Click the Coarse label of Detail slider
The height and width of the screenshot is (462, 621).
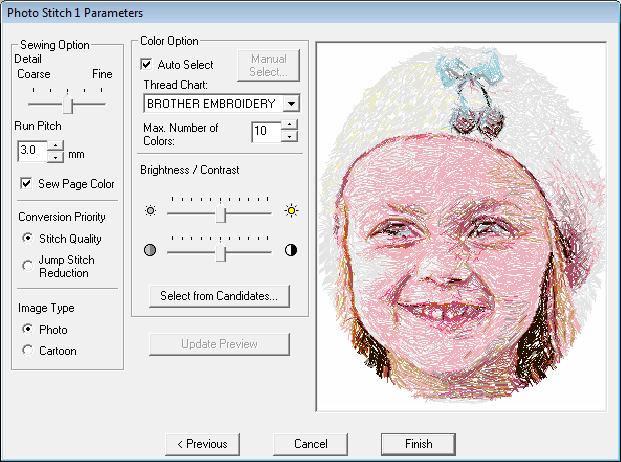click(x=34, y=74)
